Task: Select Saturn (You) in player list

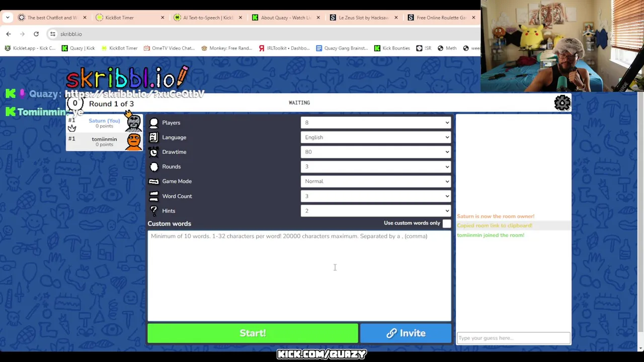Action: pos(104,123)
